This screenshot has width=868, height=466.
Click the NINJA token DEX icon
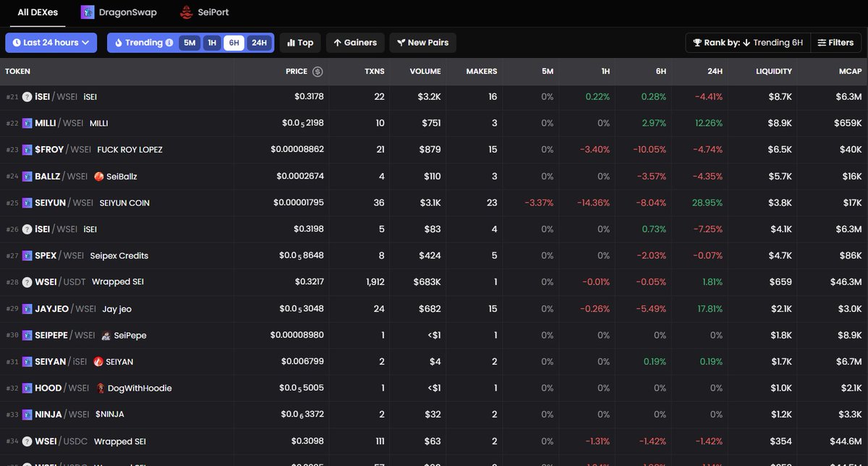(27, 415)
